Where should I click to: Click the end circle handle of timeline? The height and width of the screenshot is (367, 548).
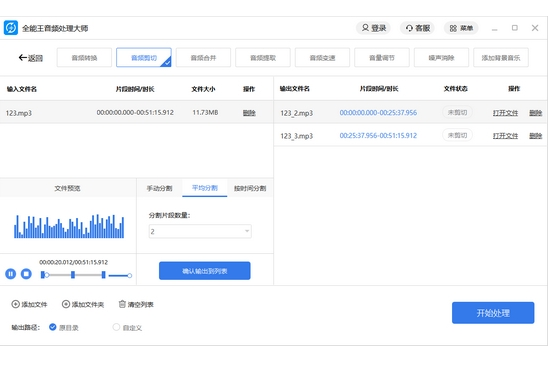(x=130, y=275)
